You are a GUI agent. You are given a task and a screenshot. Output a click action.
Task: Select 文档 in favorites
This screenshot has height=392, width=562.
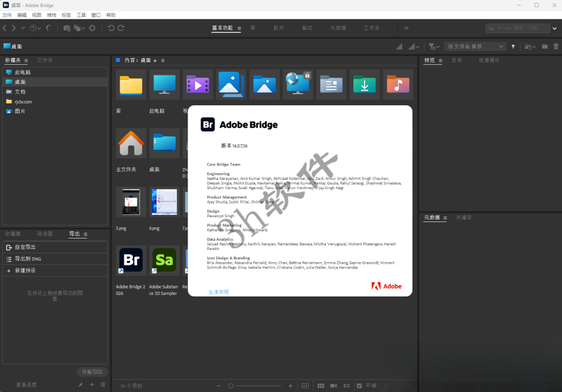(55, 92)
